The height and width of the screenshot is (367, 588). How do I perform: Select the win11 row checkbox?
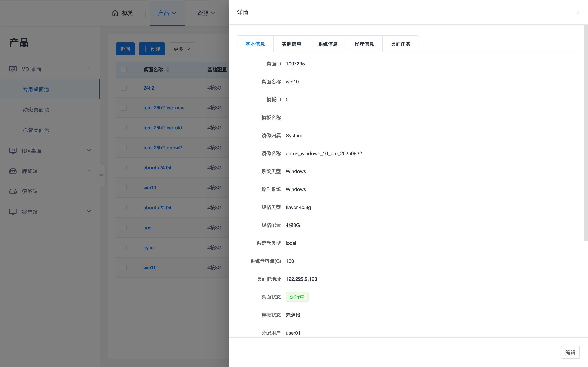(124, 188)
